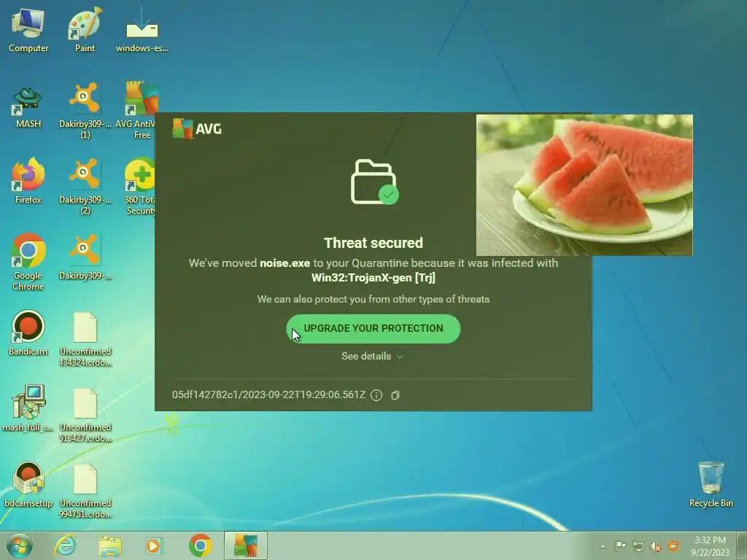Click the threat ID 05df142782c1 timestamp text

point(268,394)
